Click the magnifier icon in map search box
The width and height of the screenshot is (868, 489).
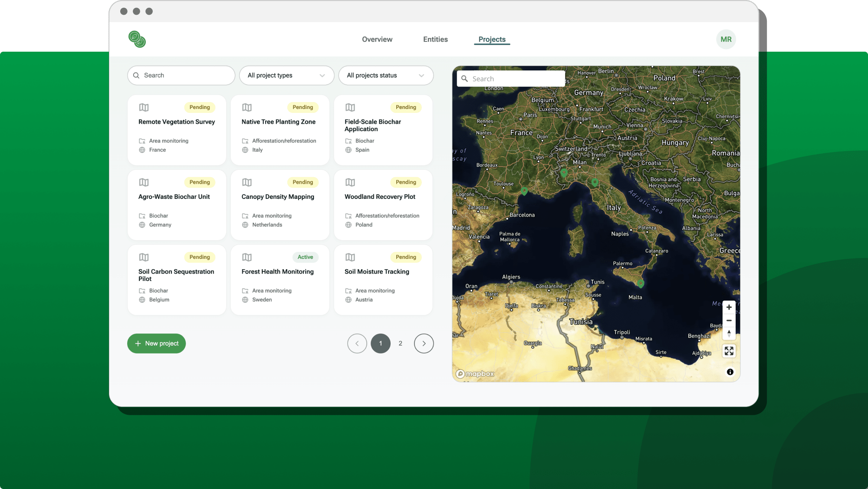click(x=464, y=79)
